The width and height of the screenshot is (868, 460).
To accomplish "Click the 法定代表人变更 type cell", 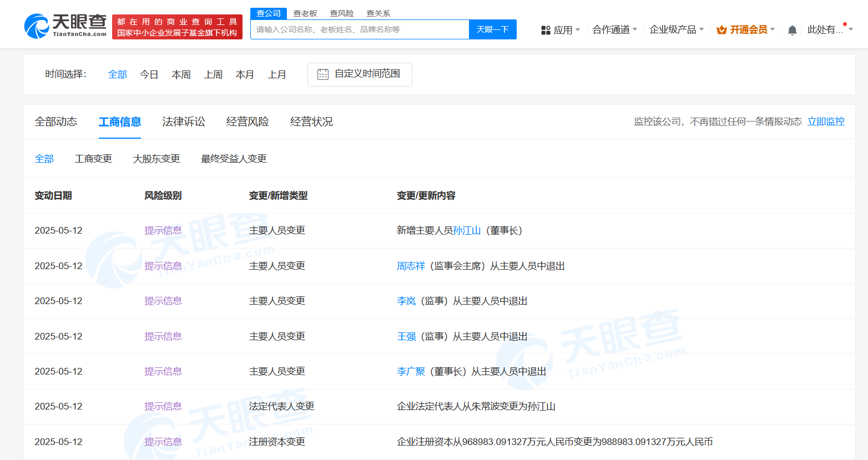I will tap(281, 406).
